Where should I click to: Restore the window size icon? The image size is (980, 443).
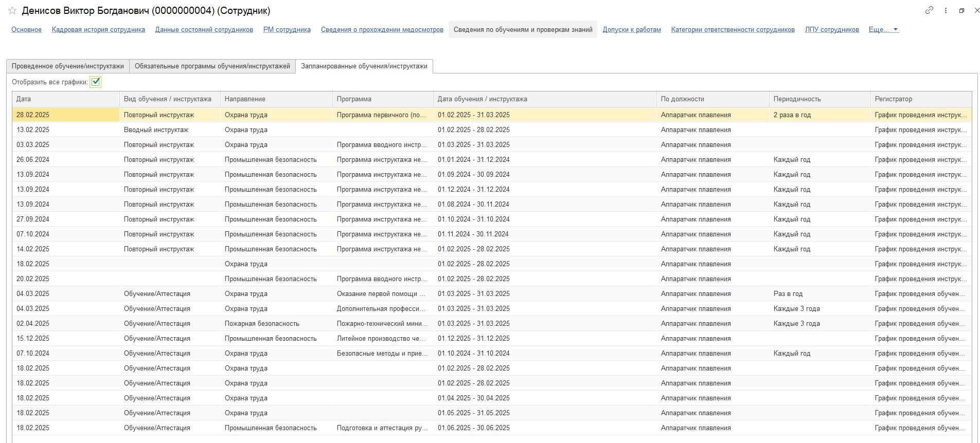pyautogui.click(x=961, y=10)
